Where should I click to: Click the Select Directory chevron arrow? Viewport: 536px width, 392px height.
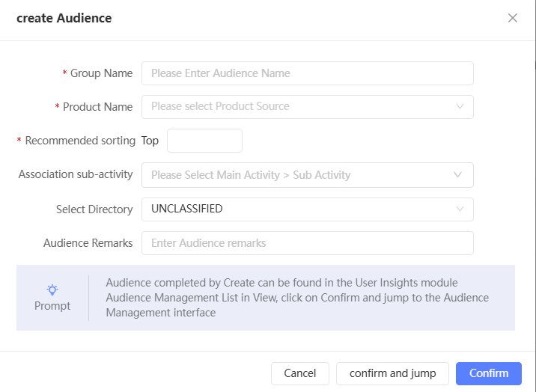point(460,209)
